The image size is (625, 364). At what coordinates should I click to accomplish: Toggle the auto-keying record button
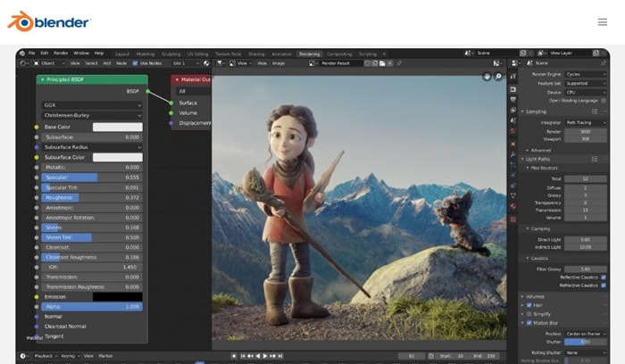coord(234,356)
